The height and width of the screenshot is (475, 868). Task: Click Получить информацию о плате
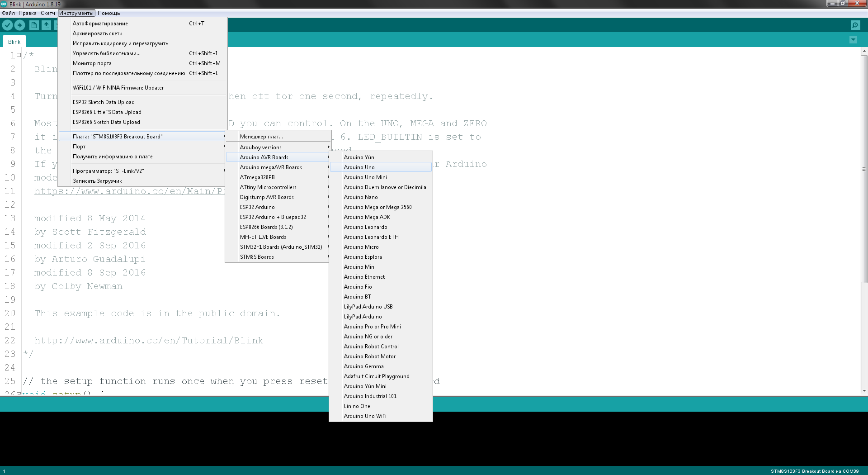(x=142, y=157)
